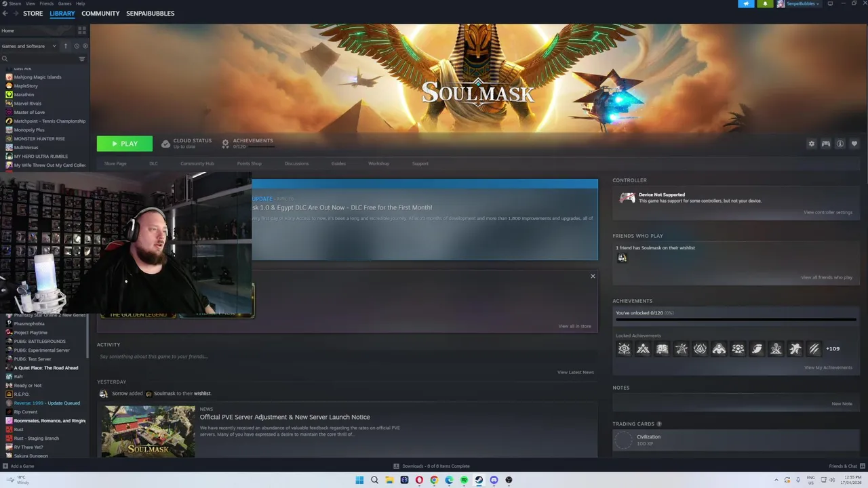This screenshot has height=488, width=868.
Task: Open the Workshop link
Action: (x=378, y=163)
